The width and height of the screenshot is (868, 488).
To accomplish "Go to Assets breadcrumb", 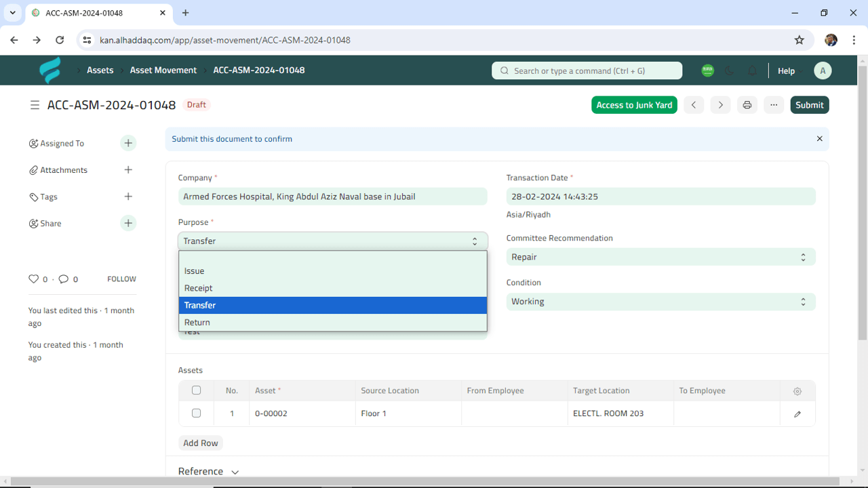I will (100, 70).
